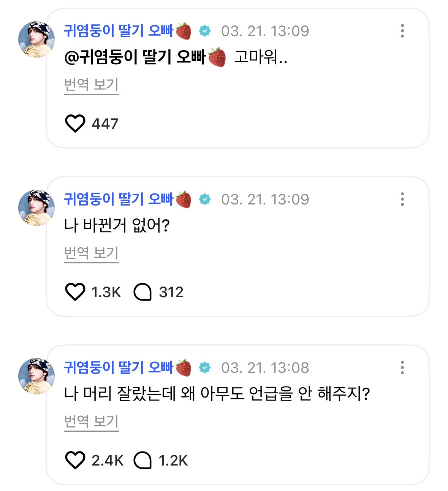
Task: Open more options on the 고마워 post
Action: 402,31
